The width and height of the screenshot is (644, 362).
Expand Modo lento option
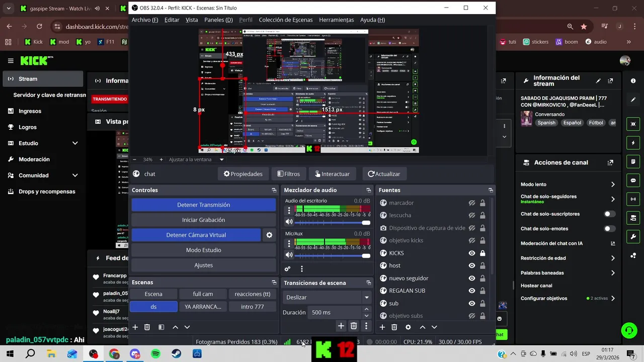point(613,185)
